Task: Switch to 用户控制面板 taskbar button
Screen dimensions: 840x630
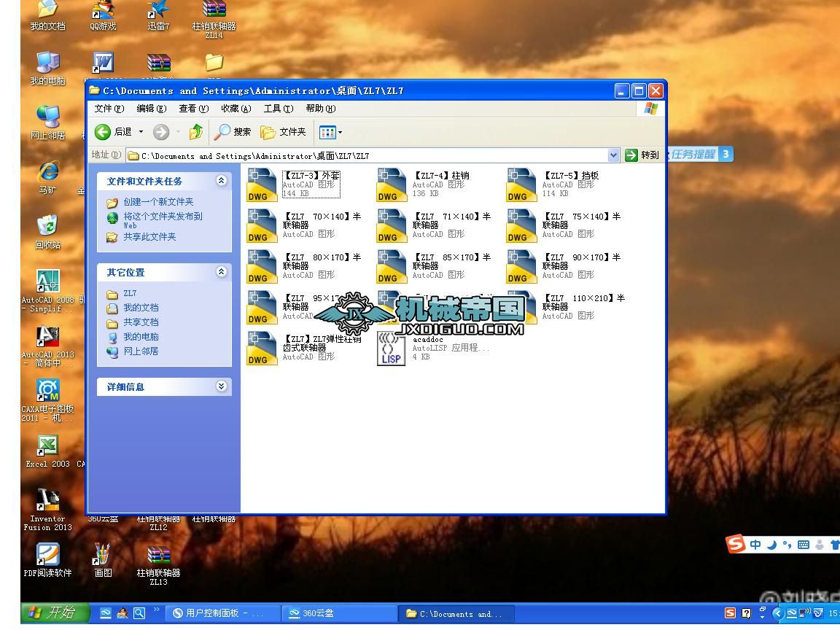Action: (223, 613)
